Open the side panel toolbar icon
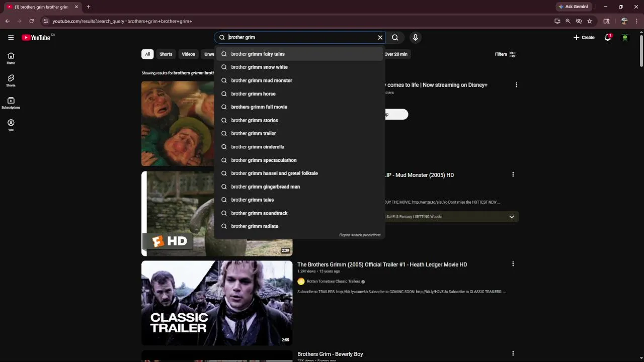 tap(606, 21)
